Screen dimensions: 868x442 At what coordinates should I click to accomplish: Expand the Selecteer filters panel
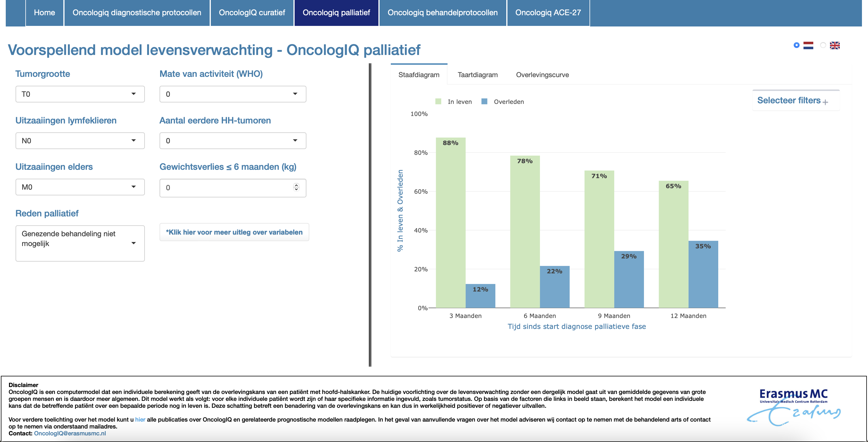tap(795, 100)
